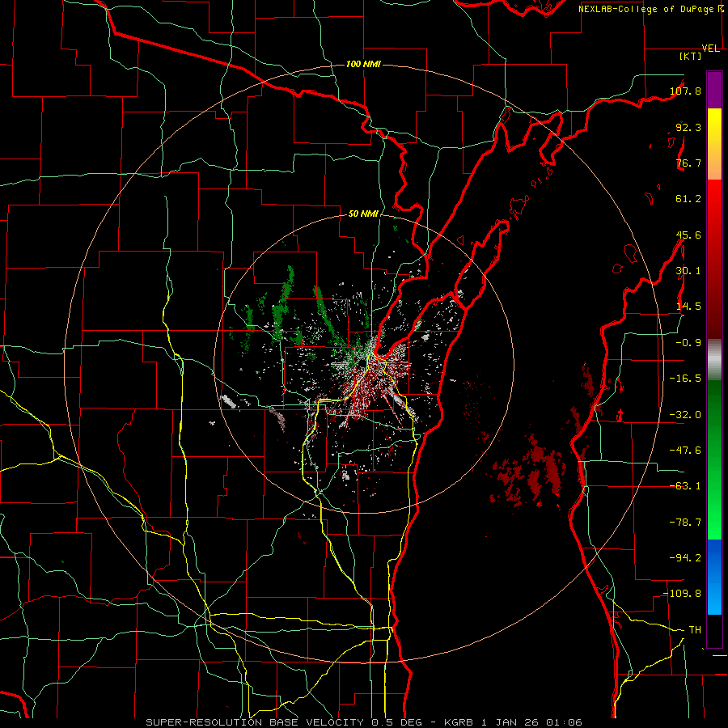This screenshot has width=728, height=728.
Task: Select the -63.1 legend value
Action: [x=685, y=486]
